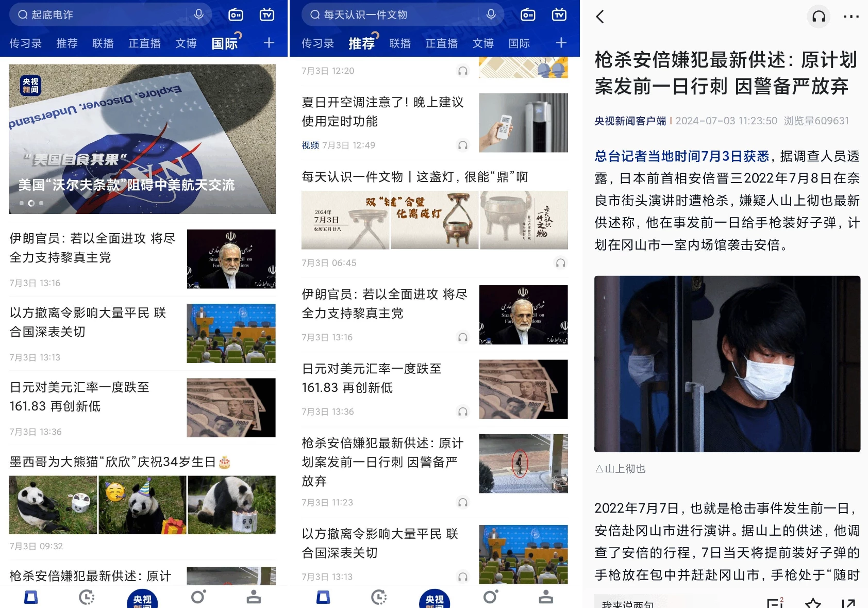
Task: Play audio for middle screen 伊朗官员 article
Action: (463, 337)
